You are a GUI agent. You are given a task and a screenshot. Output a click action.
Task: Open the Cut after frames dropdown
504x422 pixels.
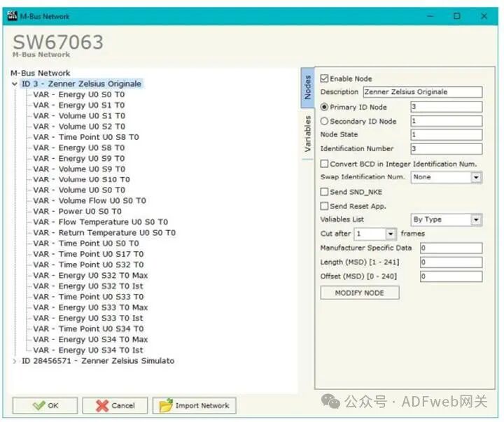pos(391,234)
